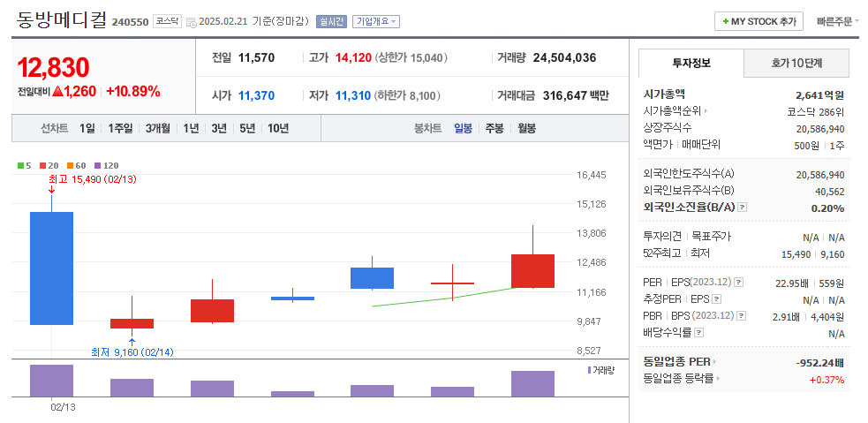This screenshot has width=868, height=423.
Task: Click the 외국인보유주식수 value 40,562
Action: 830,191
